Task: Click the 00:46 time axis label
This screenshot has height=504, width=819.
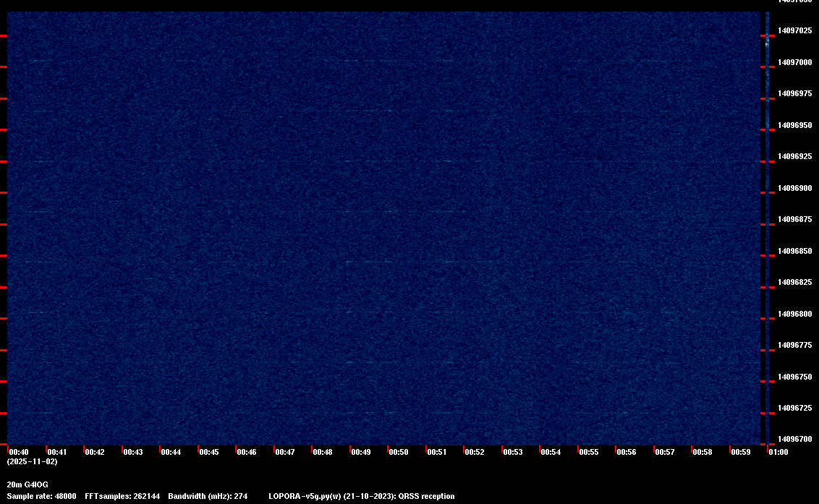Action: coord(247,452)
